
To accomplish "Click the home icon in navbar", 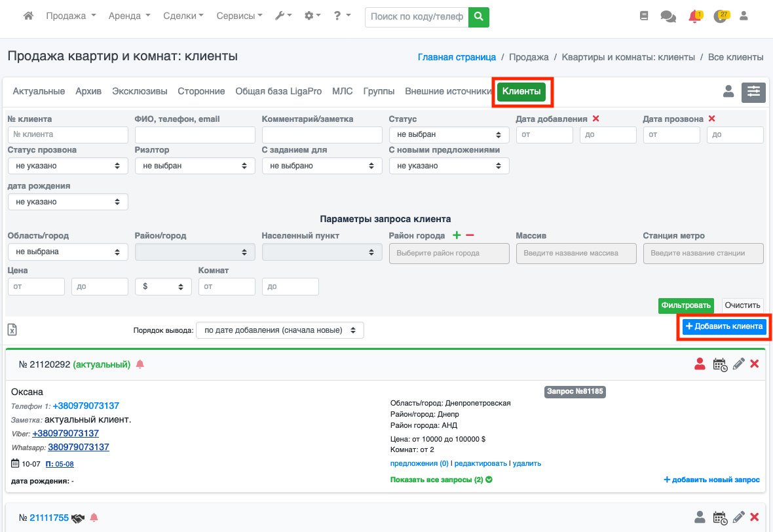I will 28,16.
